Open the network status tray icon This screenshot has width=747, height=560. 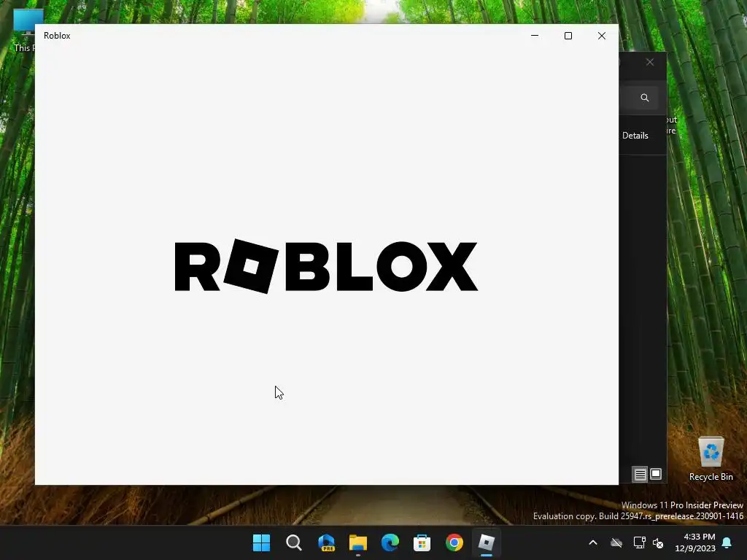pos(639,542)
